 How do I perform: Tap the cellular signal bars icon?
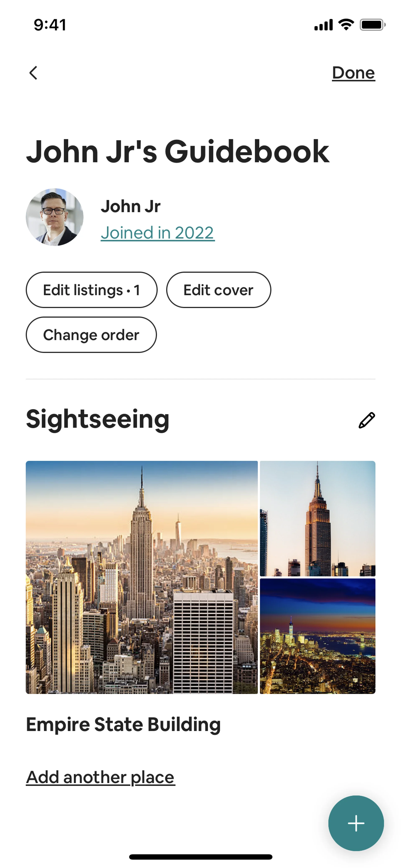click(x=323, y=25)
